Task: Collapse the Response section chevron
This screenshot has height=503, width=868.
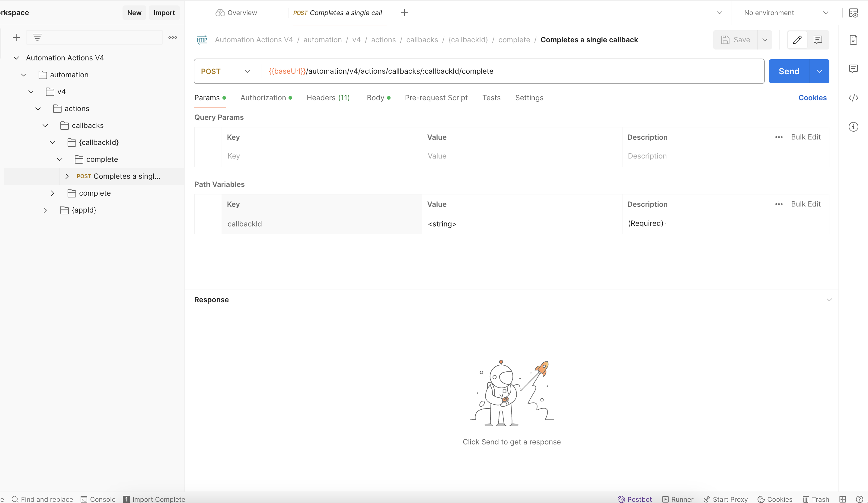Action: (x=829, y=300)
